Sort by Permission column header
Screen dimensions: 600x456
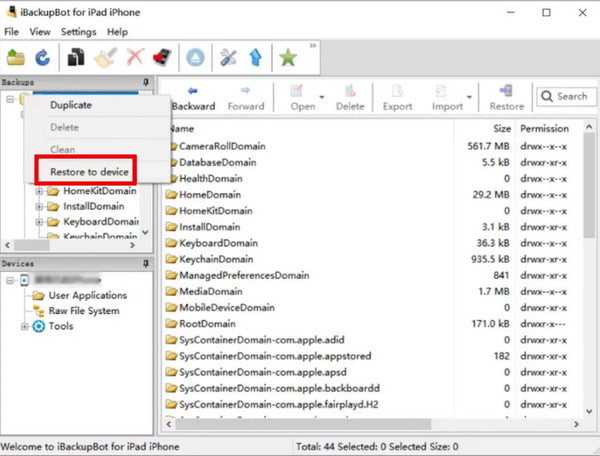[x=545, y=129]
